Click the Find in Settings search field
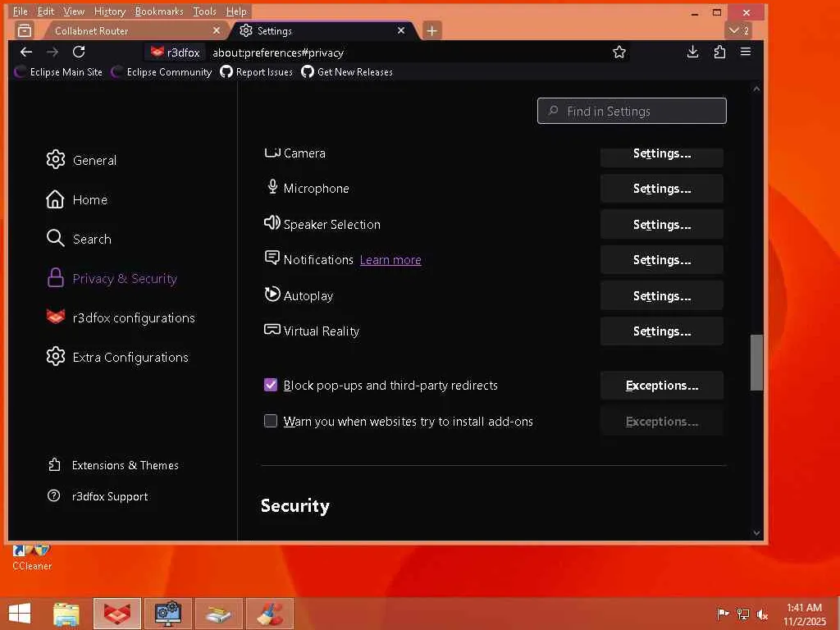Screen dimensions: 840x630 pyautogui.click(x=632, y=111)
